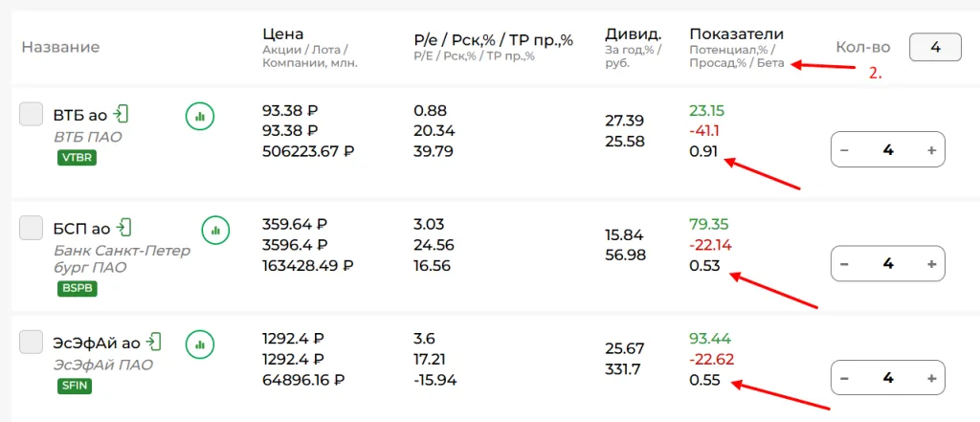Click the Кол-во header input field
Viewport: 980px width, 422px height.
click(934, 46)
